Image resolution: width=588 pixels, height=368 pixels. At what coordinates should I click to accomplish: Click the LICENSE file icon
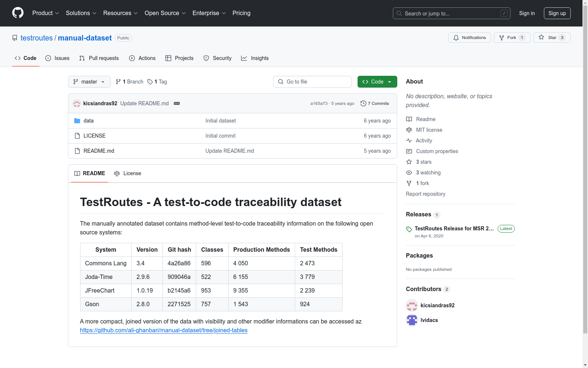pyautogui.click(x=77, y=136)
